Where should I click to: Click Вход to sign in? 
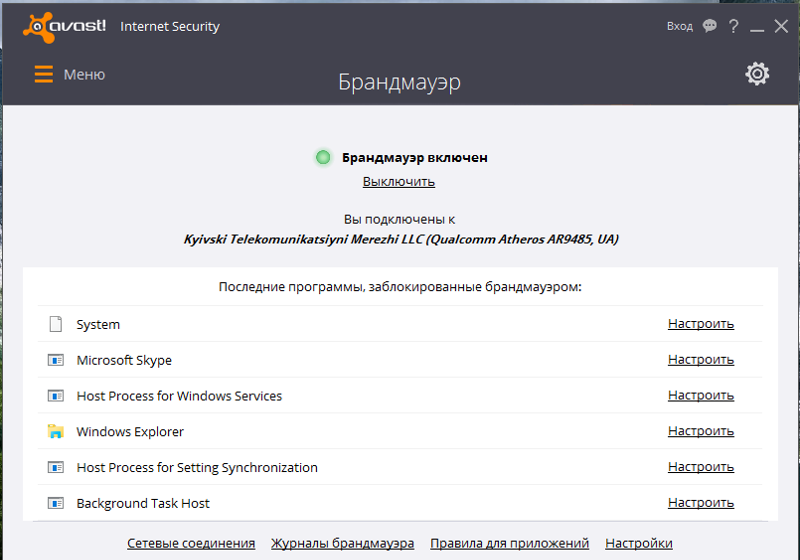680,26
